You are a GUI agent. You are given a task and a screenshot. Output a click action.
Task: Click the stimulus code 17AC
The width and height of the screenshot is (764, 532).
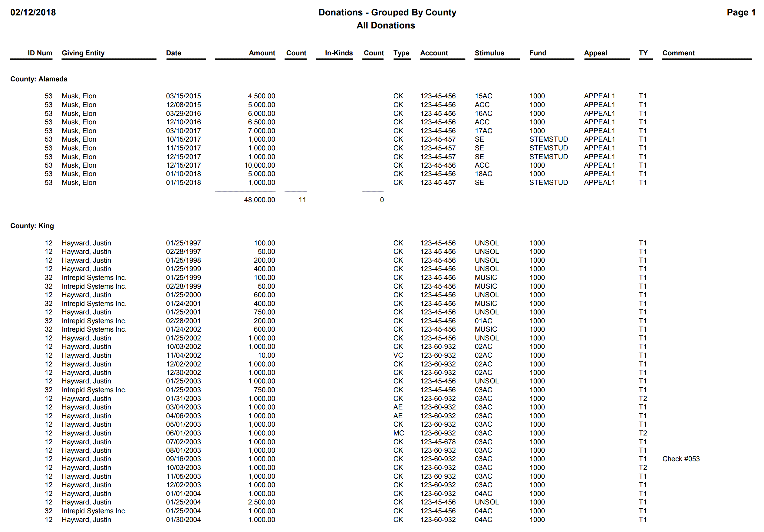tap(483, 131)
